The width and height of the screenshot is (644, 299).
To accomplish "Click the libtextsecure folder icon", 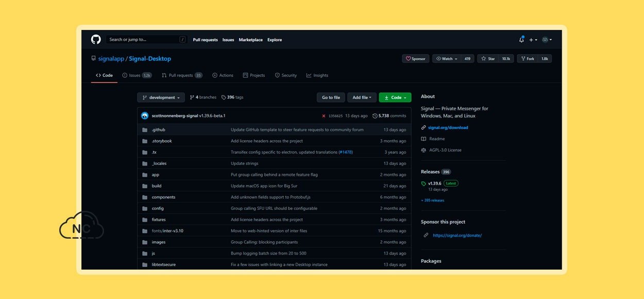I will 145,264.
